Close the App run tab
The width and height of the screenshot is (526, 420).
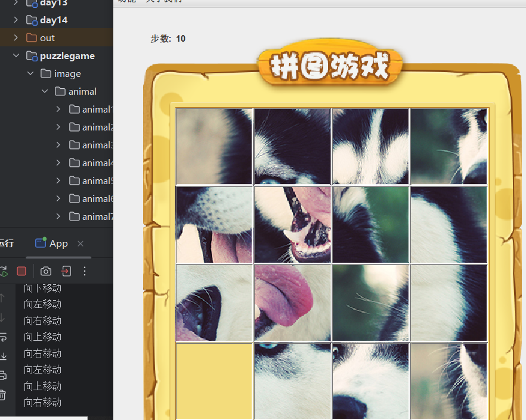click(x=81, y=244)
